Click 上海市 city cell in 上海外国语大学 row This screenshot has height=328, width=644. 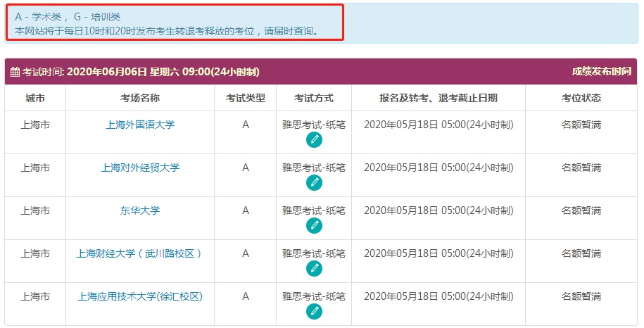point(35,125)
